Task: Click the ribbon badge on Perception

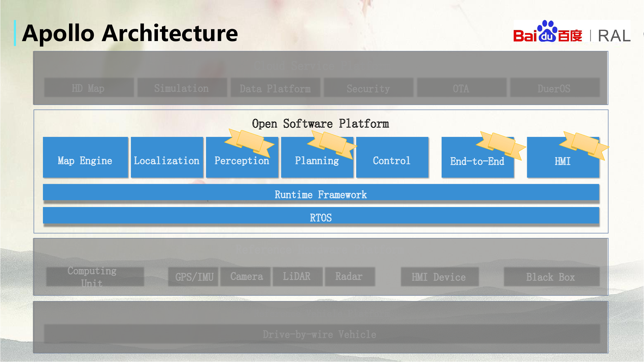Action: (250, 142)
